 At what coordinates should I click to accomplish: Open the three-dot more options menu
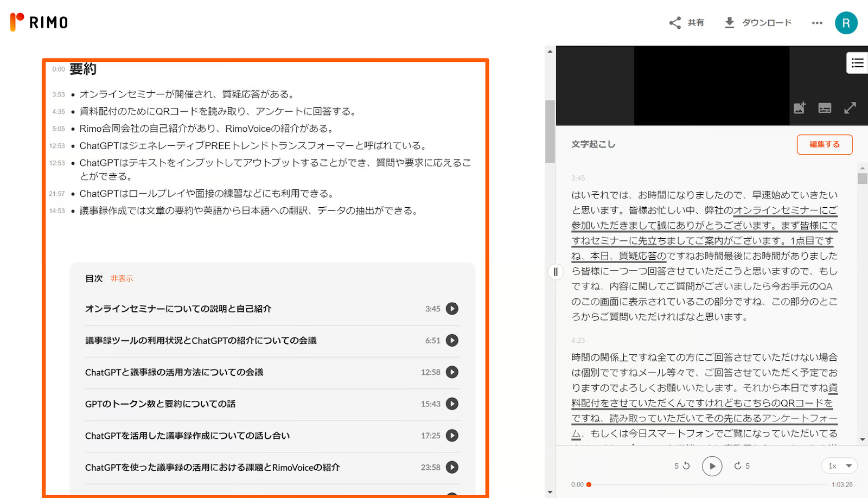click(817, 23)
